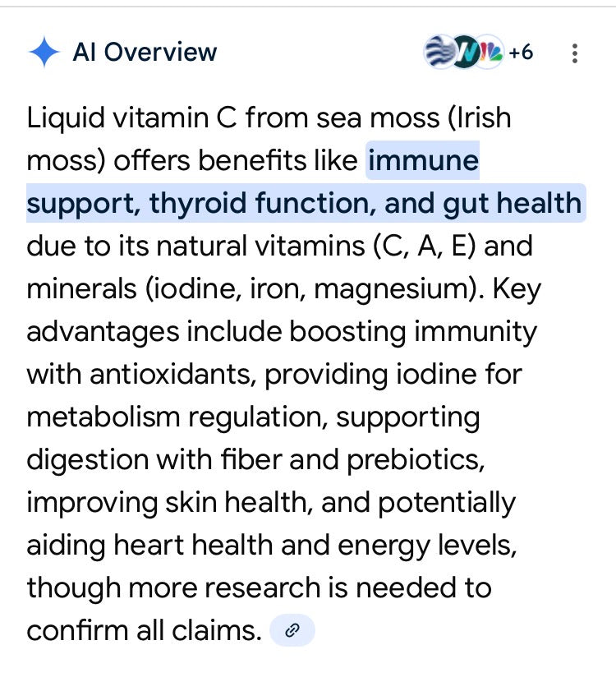This screenshot has width=616, height=682.
Task: Click the wave-patterned globe source icon
Action: pos(439,52)
